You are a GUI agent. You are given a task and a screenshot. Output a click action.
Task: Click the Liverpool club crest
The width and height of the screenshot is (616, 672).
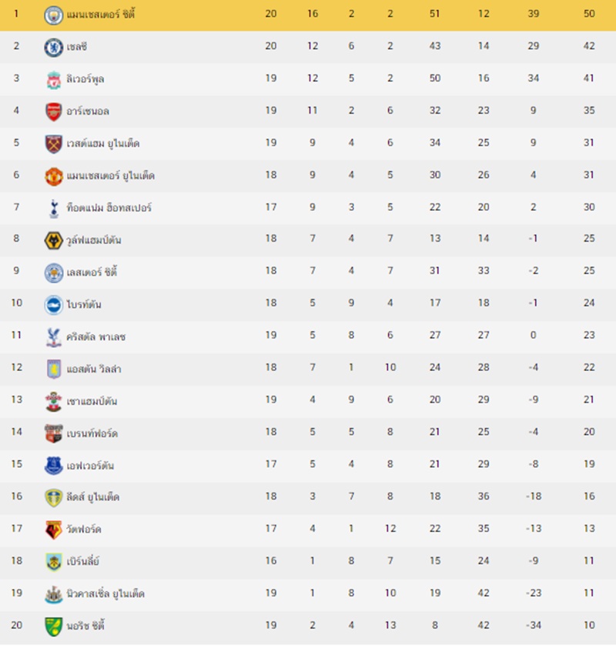(x=54, y=80)
